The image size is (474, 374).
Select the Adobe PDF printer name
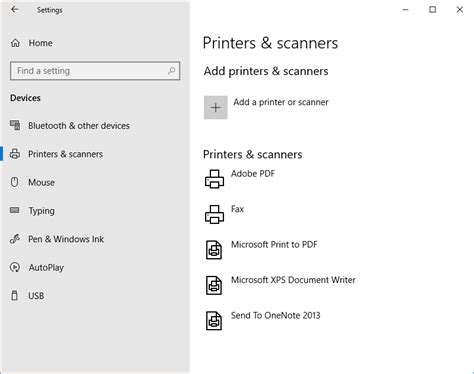253,174
